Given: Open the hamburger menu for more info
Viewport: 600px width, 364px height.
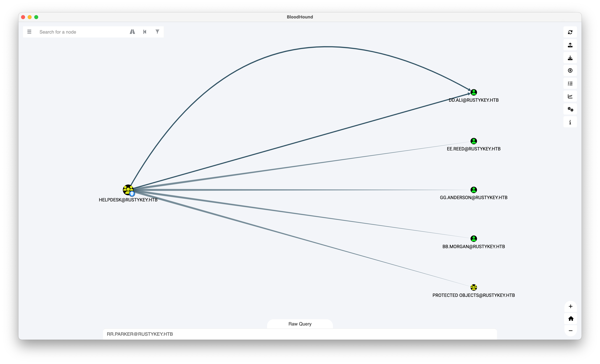Looking at the screenshot, I should pyautogui.click(x=29, y=32).
